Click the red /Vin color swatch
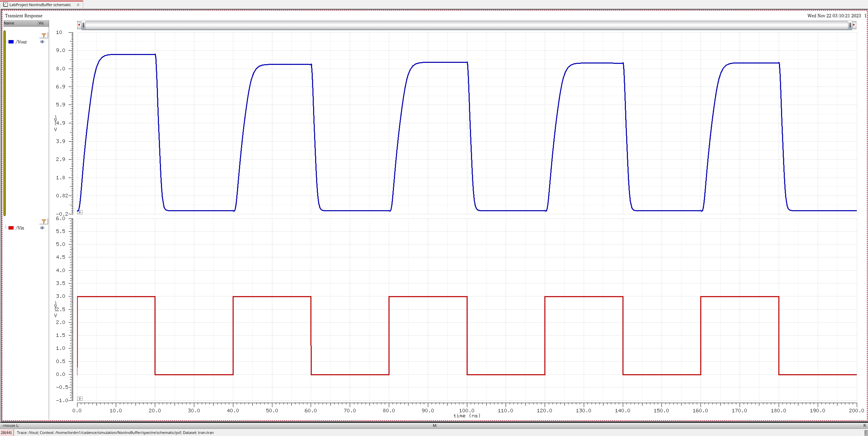The height and width of the screenshot is (436, 868). (x=11, y=228)
